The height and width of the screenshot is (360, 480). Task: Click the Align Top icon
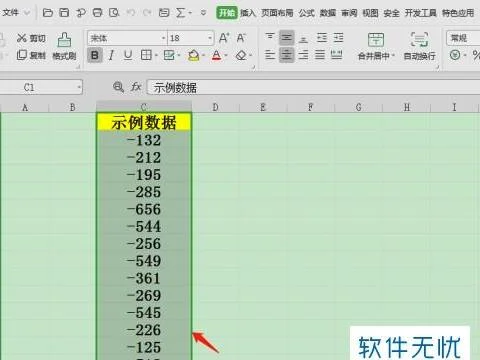coord(270,37)
